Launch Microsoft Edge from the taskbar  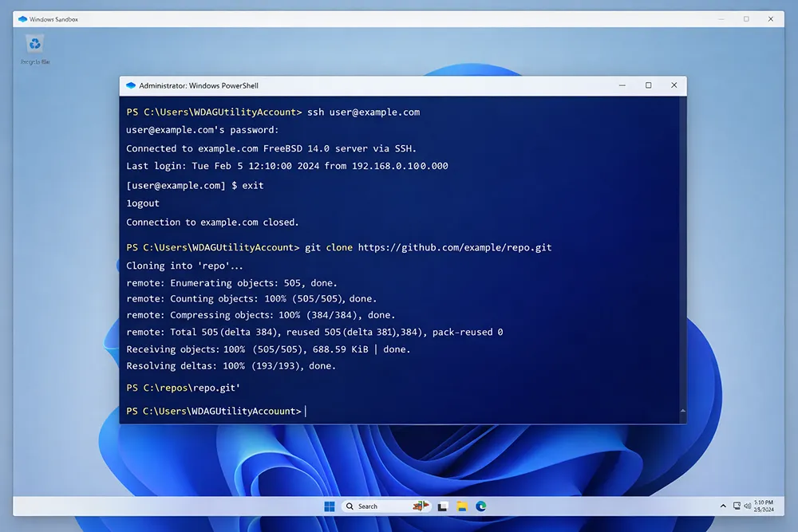click(x=481, y=506)
